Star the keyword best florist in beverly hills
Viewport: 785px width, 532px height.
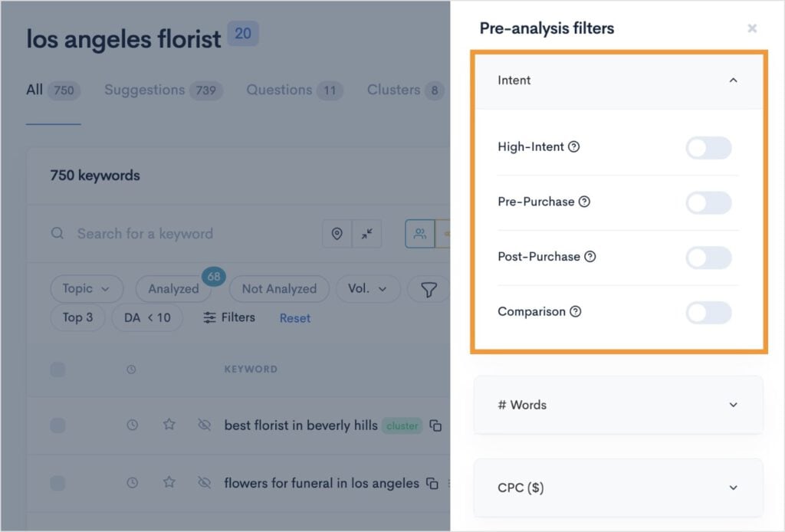click(169, 425)
